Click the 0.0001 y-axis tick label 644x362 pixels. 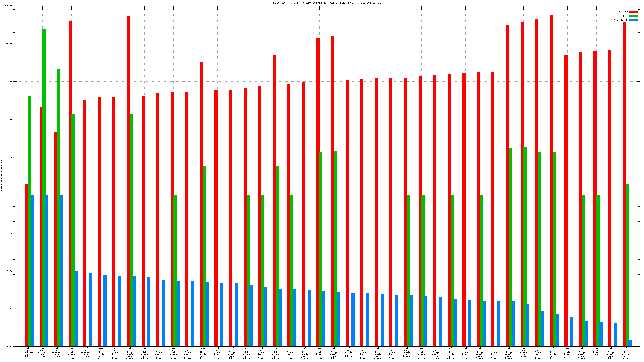click(x=8, y=346)
